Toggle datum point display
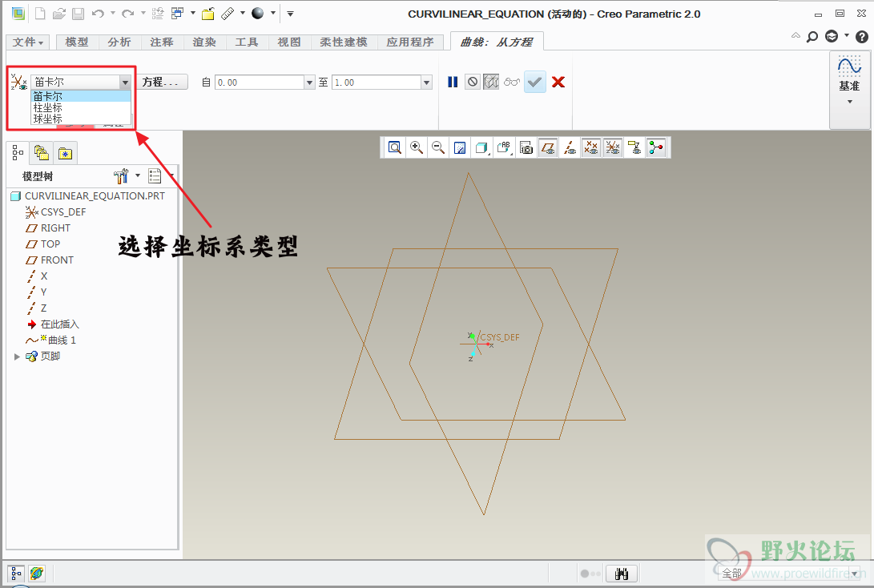This screenshot has height=588, width=874. [591, 147]
